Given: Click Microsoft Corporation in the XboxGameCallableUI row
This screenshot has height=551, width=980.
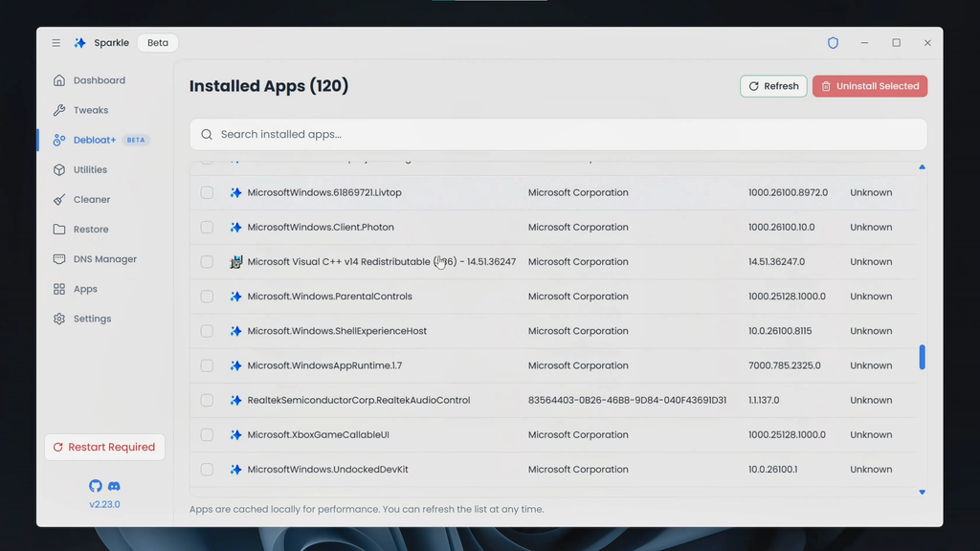Looking at the screenshot, I should tap(578, 435).
